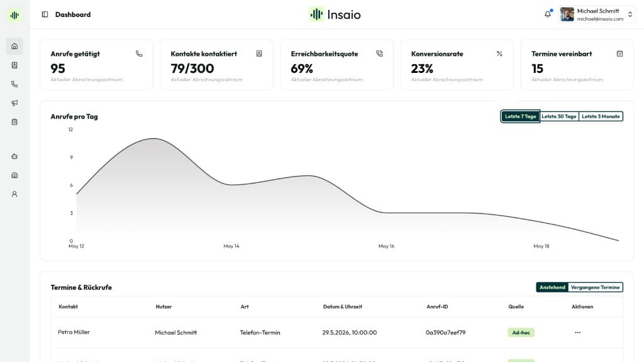Click the Insaio brand logo in header

[335, 15]
